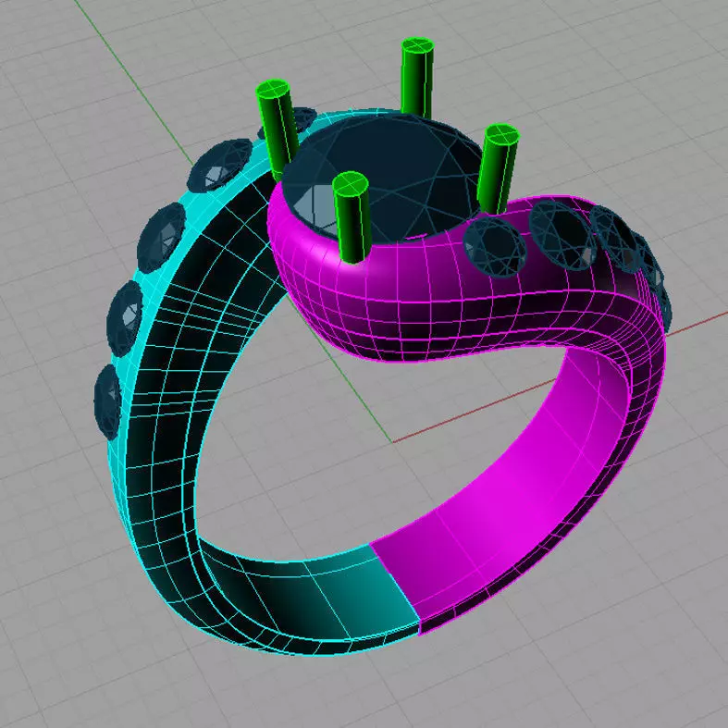This screenshot has height=728, width=728.
Task: Select the green prong standing on the cyan band
Action: [278, 130]
